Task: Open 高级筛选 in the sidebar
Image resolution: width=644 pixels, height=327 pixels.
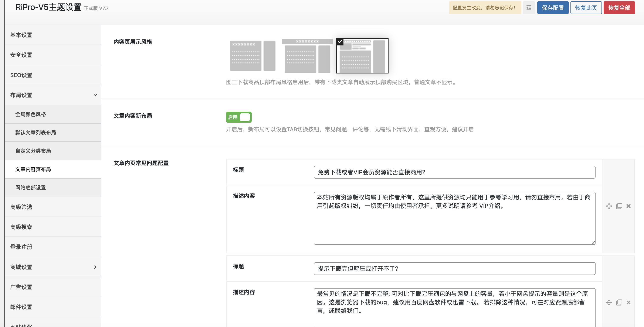Action: [53, 207]
